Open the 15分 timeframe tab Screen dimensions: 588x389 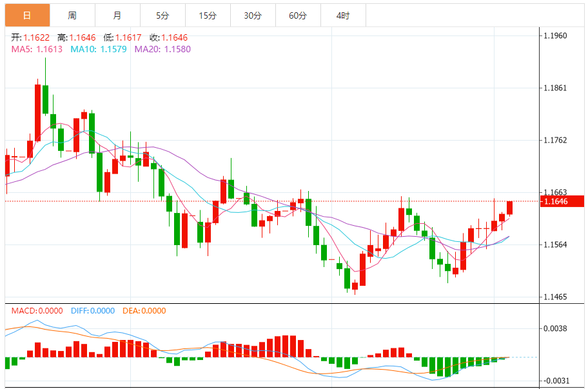[x=208, y=15]
